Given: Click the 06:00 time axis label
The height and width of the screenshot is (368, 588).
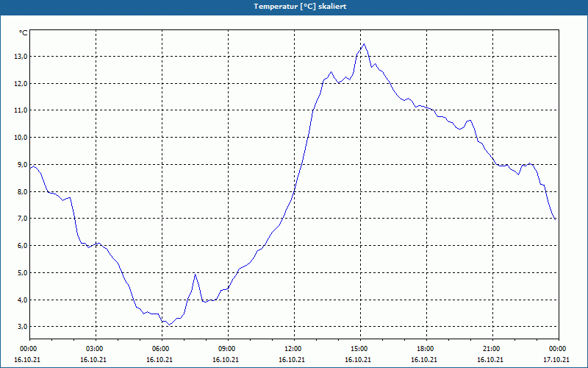Looking at the screenshot, I should click(x=162, y=349).
